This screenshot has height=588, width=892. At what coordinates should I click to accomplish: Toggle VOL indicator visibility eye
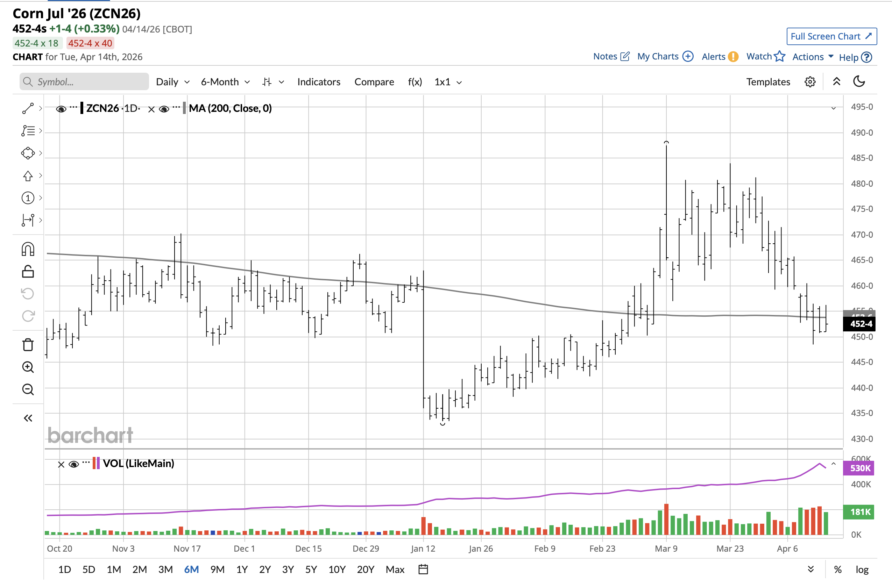[74, 464]
